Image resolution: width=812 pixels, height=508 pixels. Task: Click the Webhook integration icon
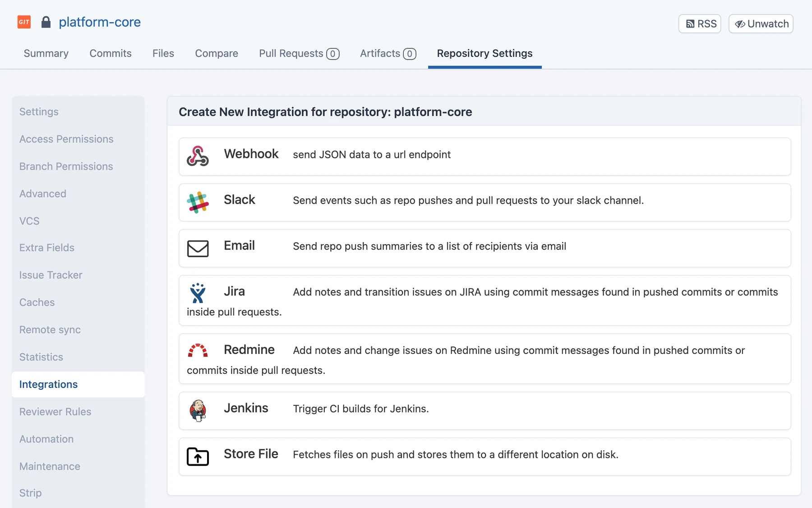point(198,156)
